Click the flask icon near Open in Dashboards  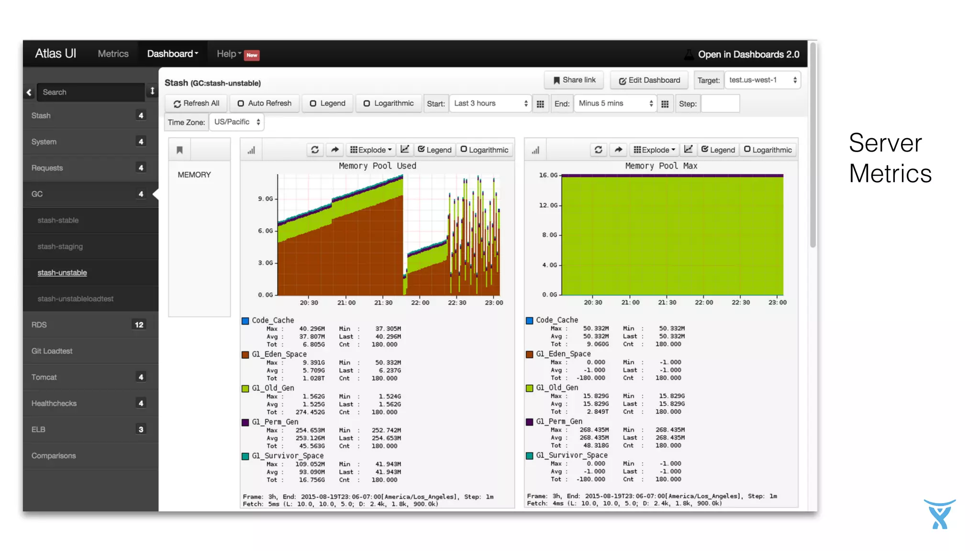click(x=689, y=54)
